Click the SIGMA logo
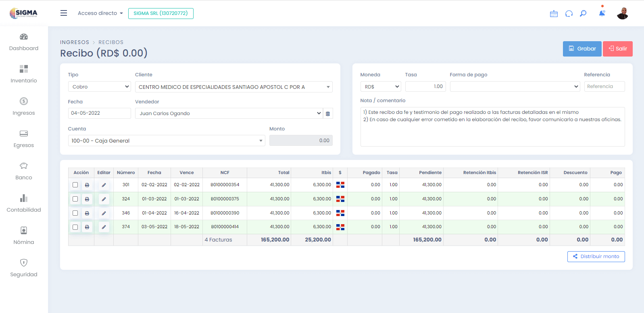Image resolution: width=644 pixels, height=313 pixels. pos(23,13)
